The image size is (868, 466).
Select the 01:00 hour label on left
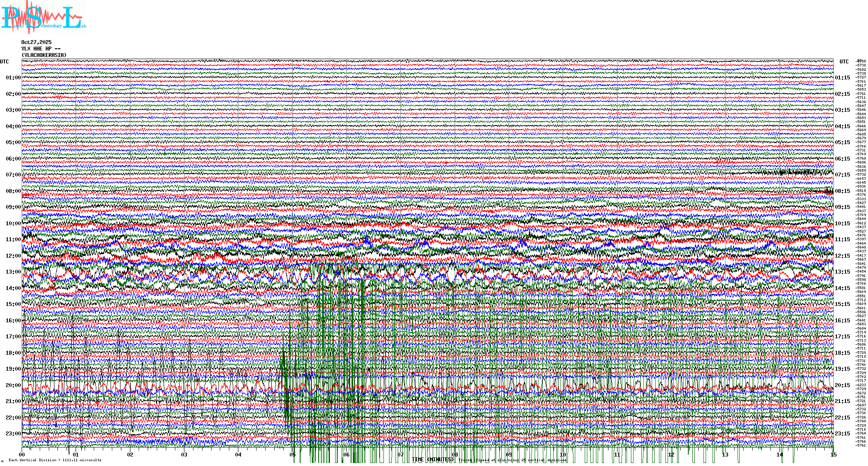[x=13, y=78]
